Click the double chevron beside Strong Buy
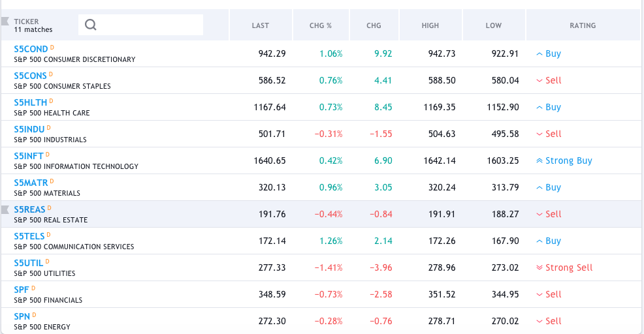The image size is (644, 334). point(539,161)
